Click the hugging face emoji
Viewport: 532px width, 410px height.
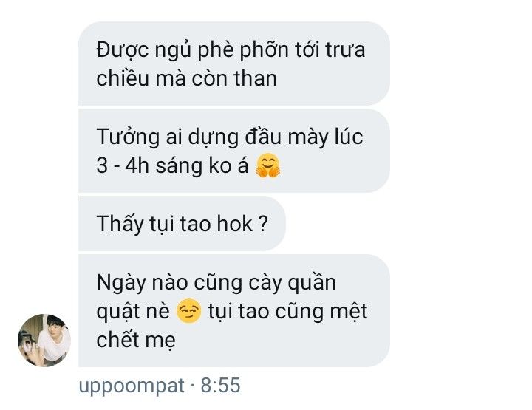(268, 165)
